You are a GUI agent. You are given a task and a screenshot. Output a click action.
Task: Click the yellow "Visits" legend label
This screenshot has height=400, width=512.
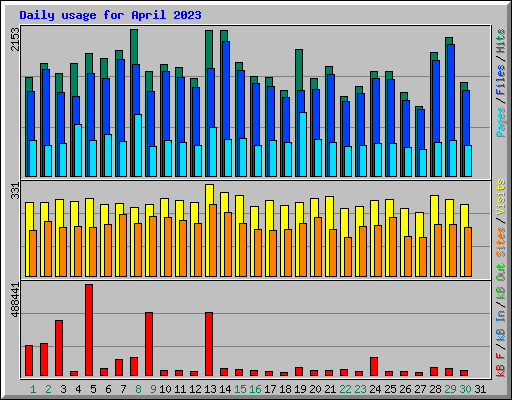click(x=501, y=197)
